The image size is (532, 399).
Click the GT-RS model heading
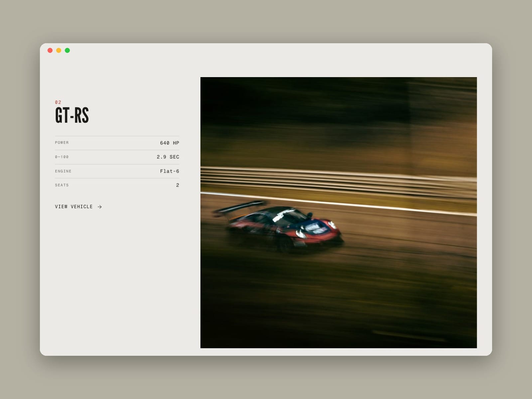coord(72,115)
